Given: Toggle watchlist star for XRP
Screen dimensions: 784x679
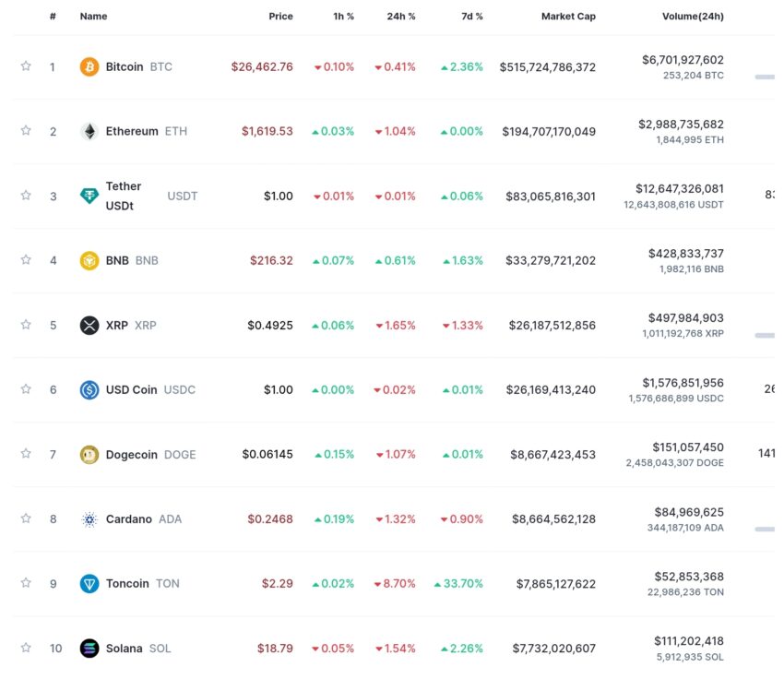Looking at the screenshot, I should tap(26, 325).
